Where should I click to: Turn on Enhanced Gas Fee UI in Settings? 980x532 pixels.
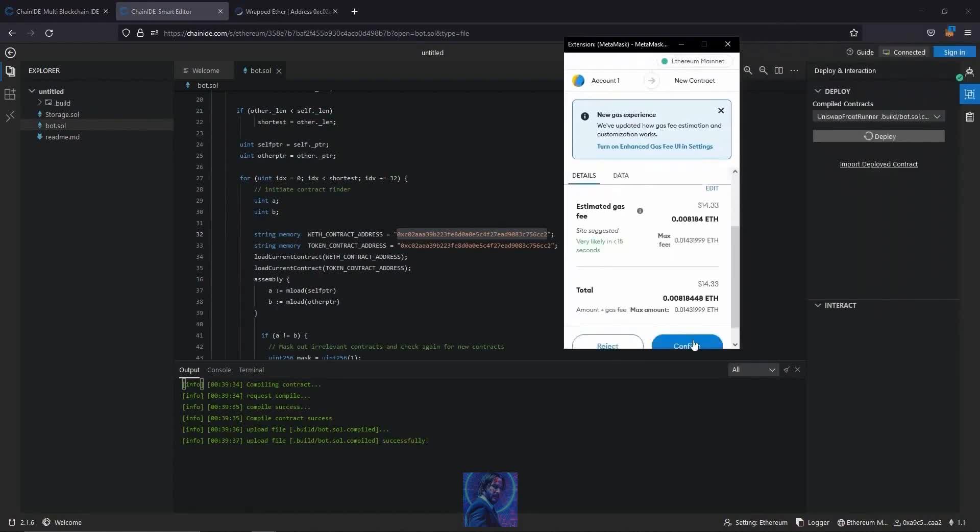[655, 147]
